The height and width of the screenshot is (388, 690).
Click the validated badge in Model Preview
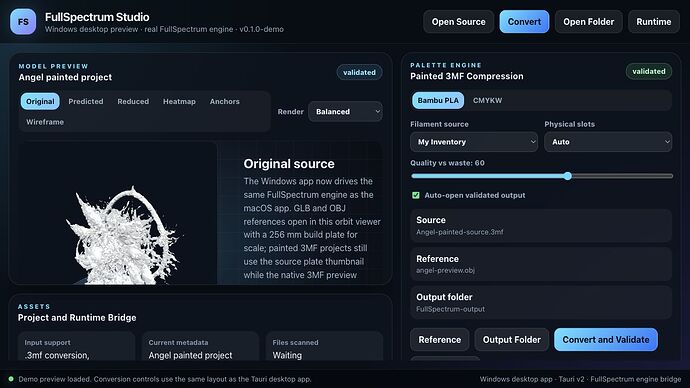tap(359, 73)
